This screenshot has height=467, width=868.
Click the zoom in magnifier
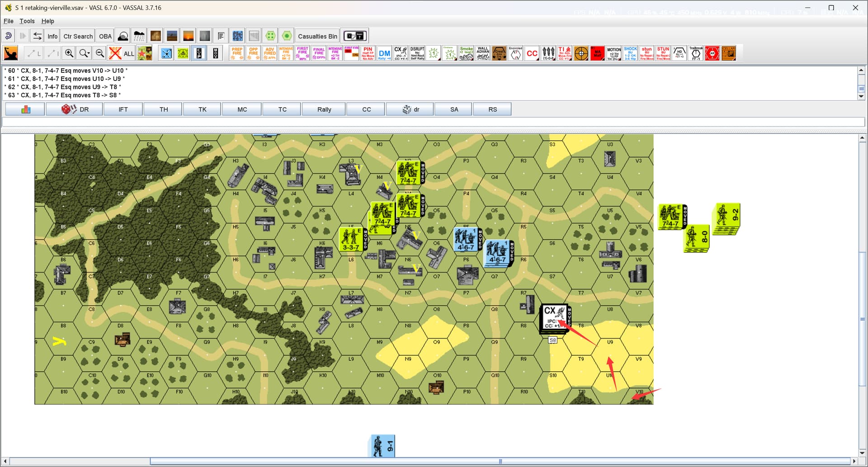tap(69, 53)
